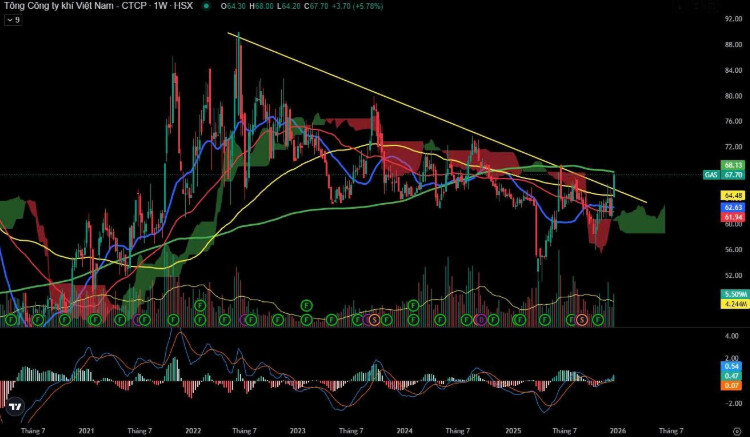
Task: Select the raised F earnings marker at 2022
Action: [x=200, y=305]
